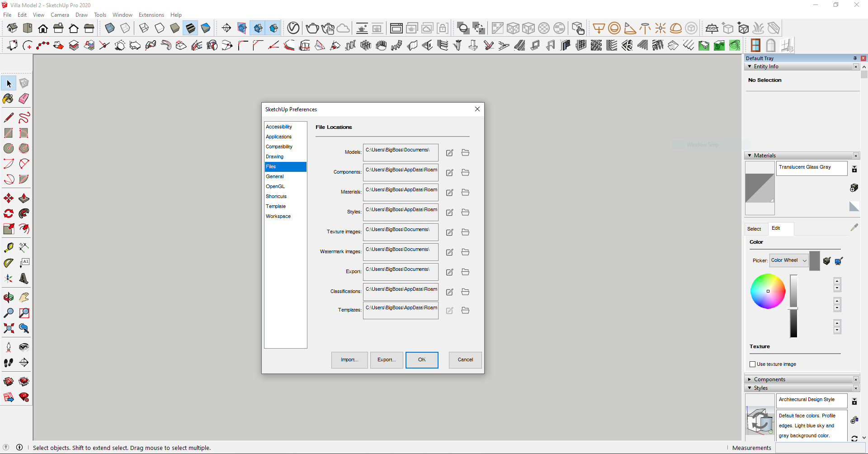
Task: Select the Scale tool
Action: [9, 229]
